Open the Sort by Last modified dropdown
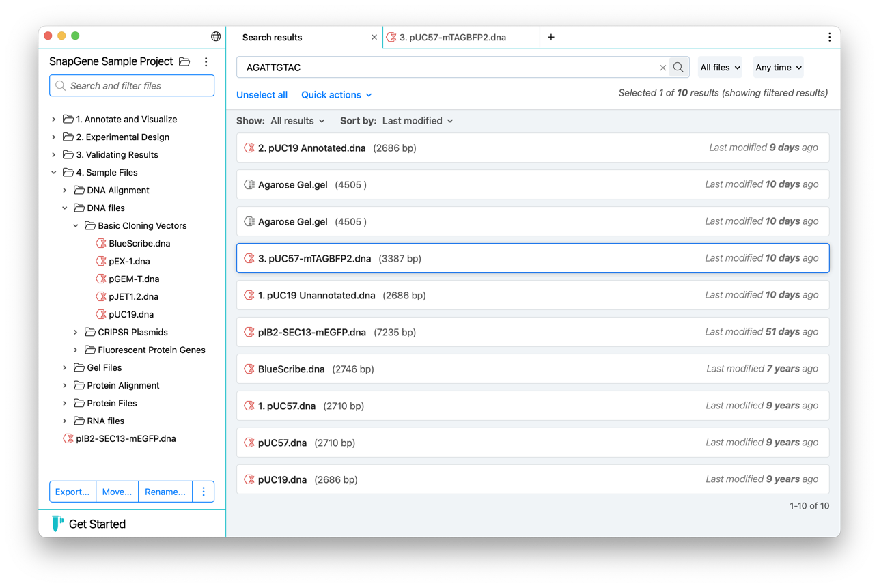 coord(418,121)
